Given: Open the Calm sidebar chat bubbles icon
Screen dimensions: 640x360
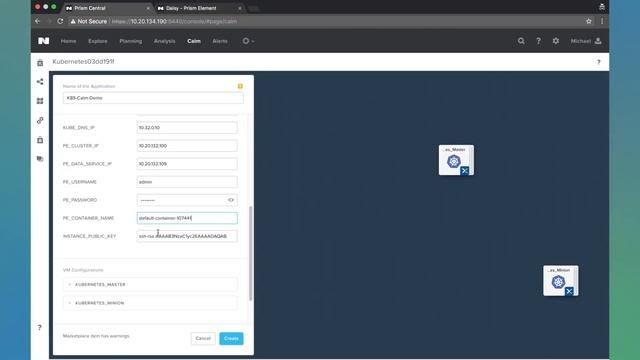Looking at the screenshot, I should pos(40,159).
